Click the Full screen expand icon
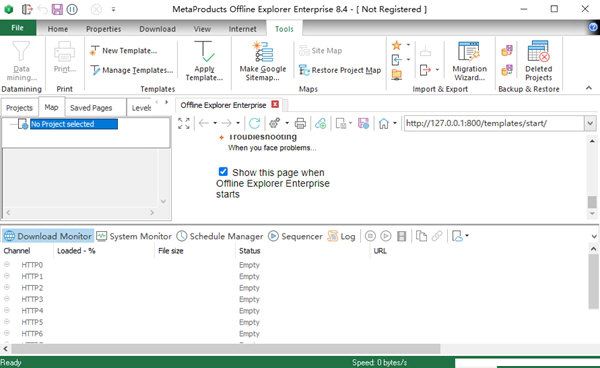 [x=184, y=123]
